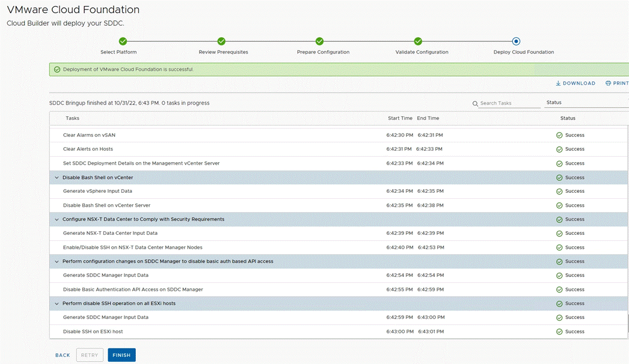Click the green check on Select Platform step
Screen dimensions: 629x364
pos(123,41)
